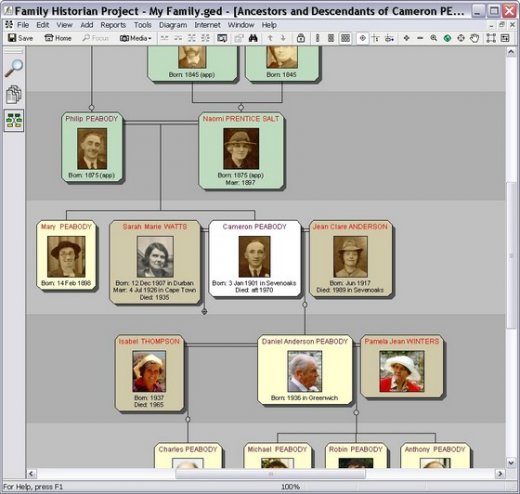
Task: Select the Pamela Jean WINTERS box
Action: point(402,366)
